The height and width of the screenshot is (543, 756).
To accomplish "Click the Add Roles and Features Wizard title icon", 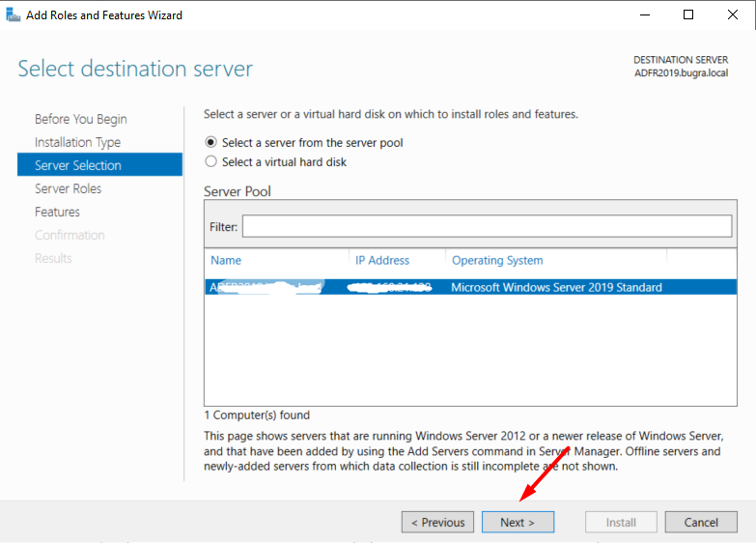I will pyautogui.click(x=13, y=14).
